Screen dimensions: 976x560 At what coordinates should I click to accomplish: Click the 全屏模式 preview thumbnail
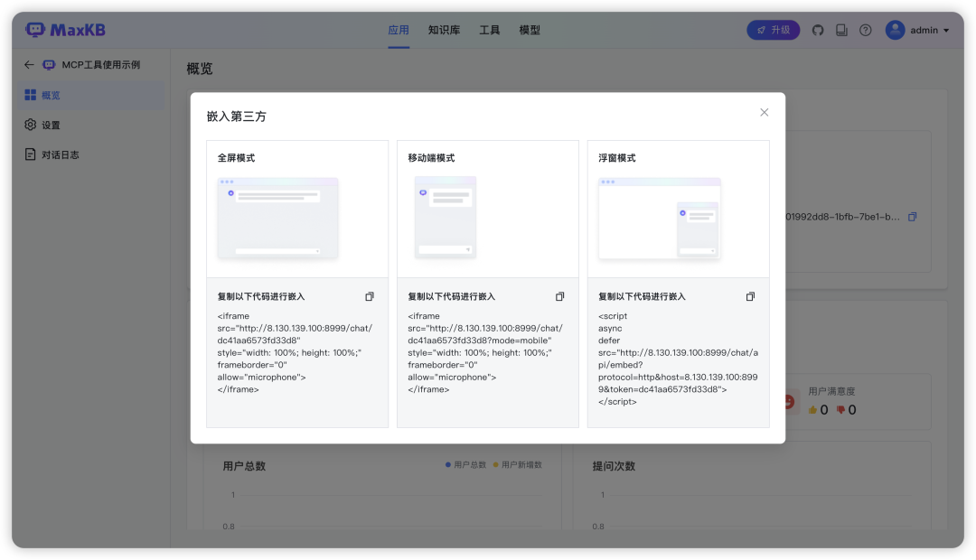click(x=277, y=218)
